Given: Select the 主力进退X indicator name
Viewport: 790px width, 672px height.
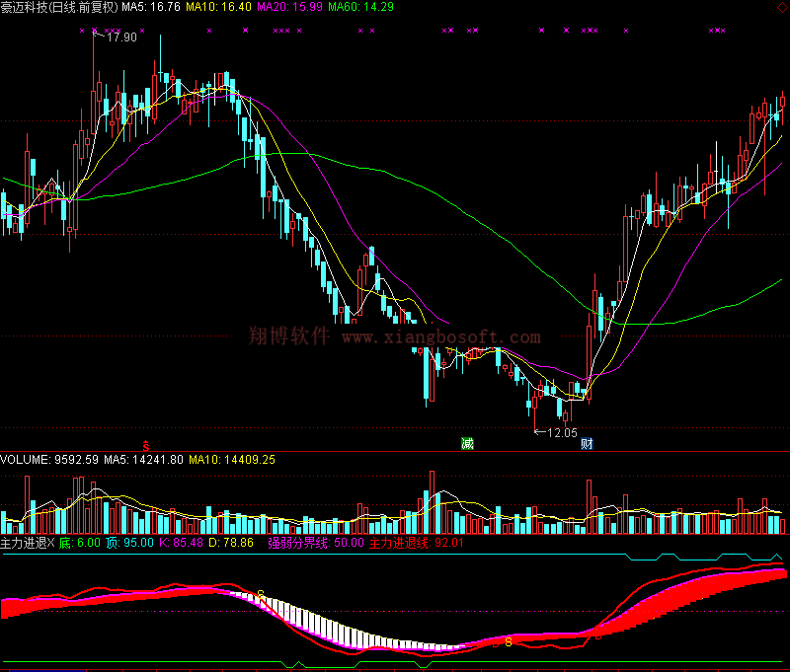Looking at the screenshot, I should click(28, 543).
